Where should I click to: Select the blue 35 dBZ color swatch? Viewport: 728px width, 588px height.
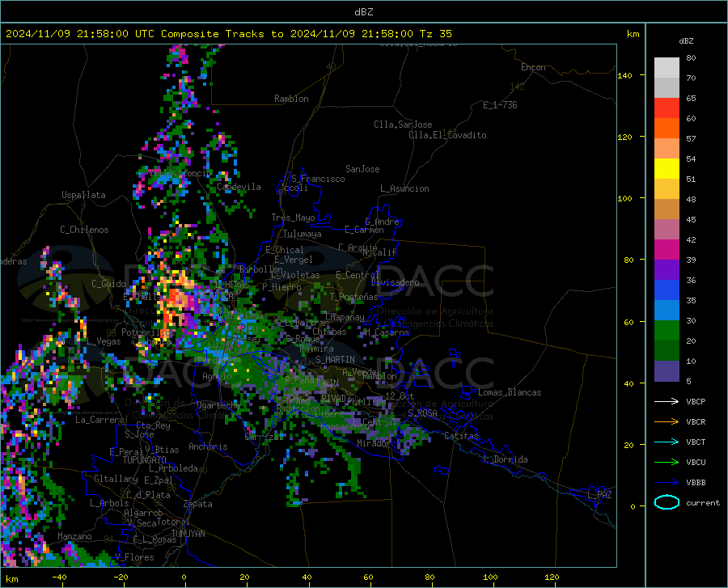pos(667,290)
